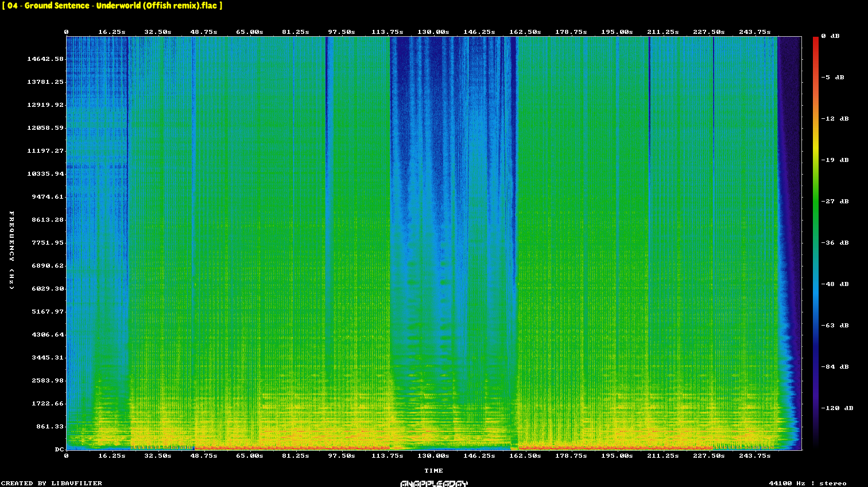The width and height of the screenshot is (868, 487).
Task: Click 16.25s on the upper time axis
Action: (x=112, y=32)
